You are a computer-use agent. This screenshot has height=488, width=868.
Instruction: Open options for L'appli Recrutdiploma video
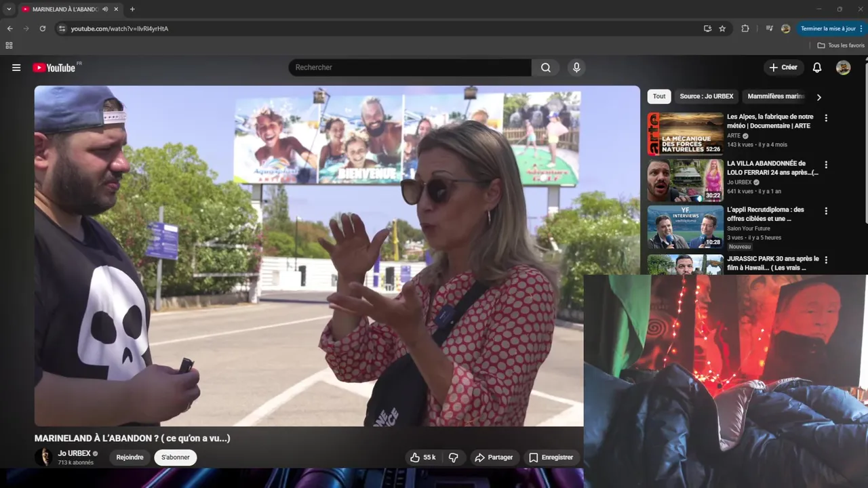826,211
